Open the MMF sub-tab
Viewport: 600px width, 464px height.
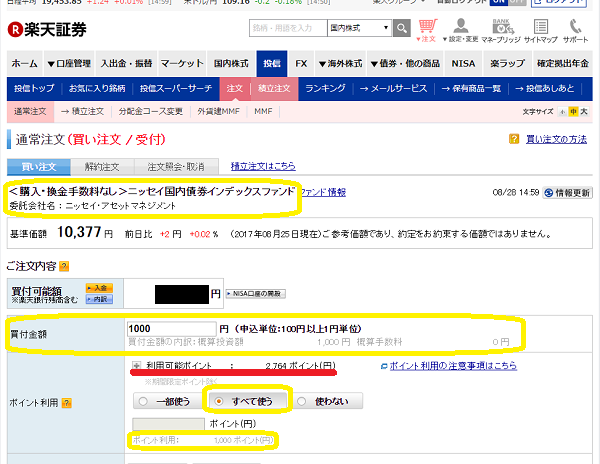coord(263,112)
